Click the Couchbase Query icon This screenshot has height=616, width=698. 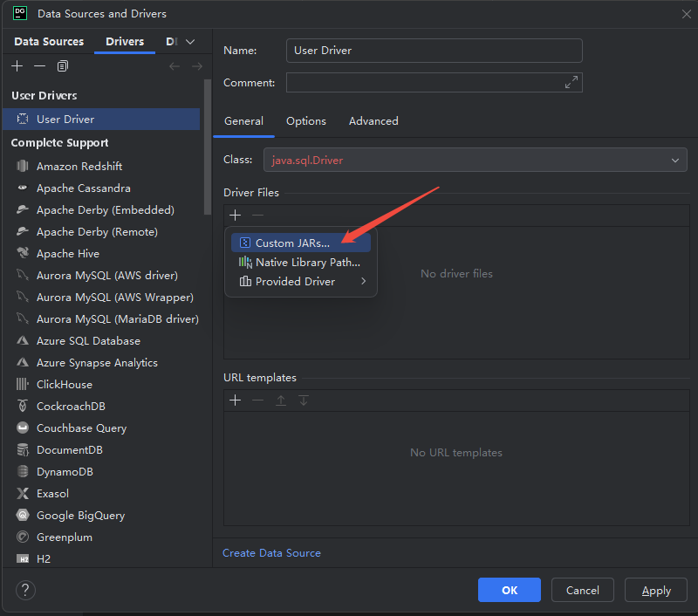23,428
